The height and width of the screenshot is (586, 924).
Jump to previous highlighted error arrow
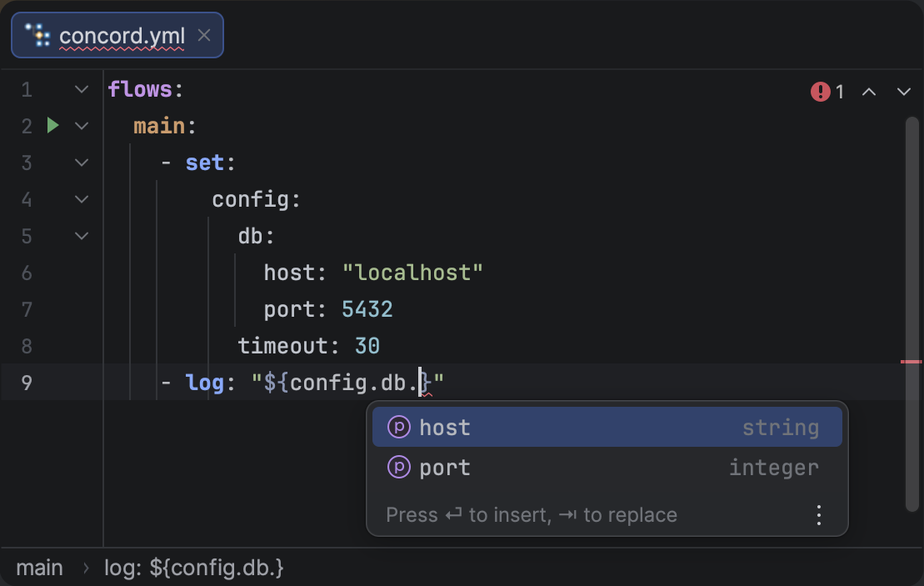(x=868, y=92)
